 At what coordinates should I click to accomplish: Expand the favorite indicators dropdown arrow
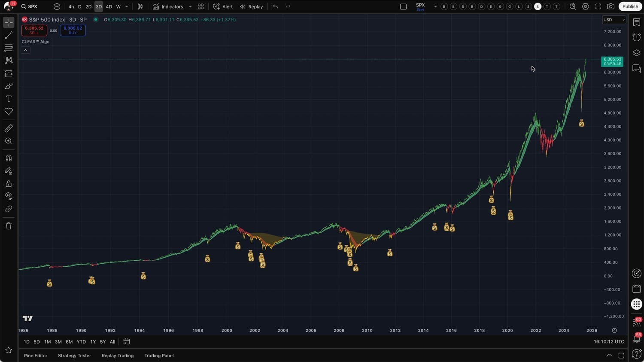tap(190, 6)
